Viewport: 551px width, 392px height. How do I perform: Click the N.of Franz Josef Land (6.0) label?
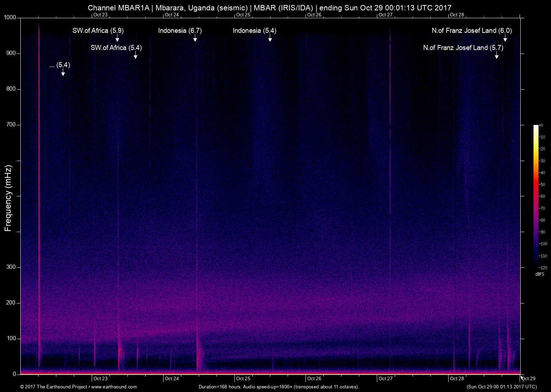point(471,31)
